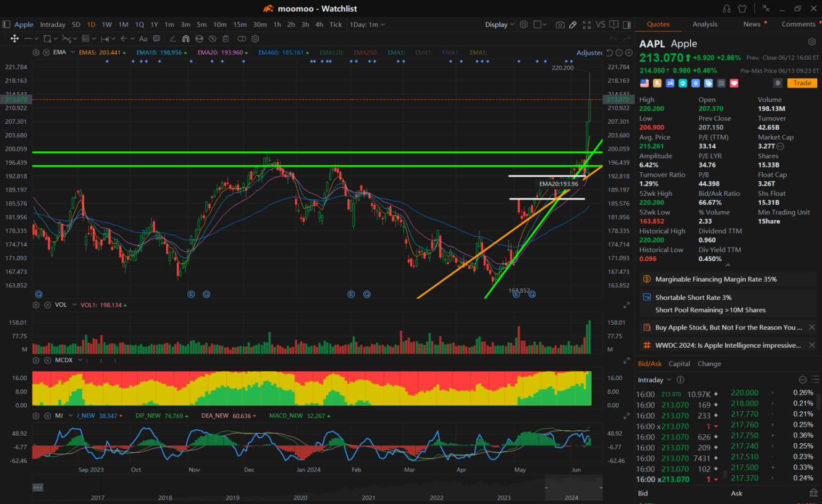Toggle the right quotes side panel

coord(627,25)
